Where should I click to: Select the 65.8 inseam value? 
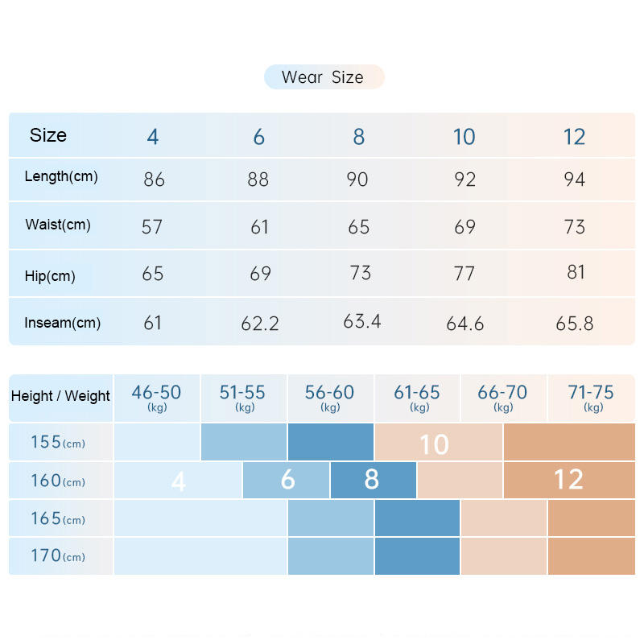tap(574, 324)
